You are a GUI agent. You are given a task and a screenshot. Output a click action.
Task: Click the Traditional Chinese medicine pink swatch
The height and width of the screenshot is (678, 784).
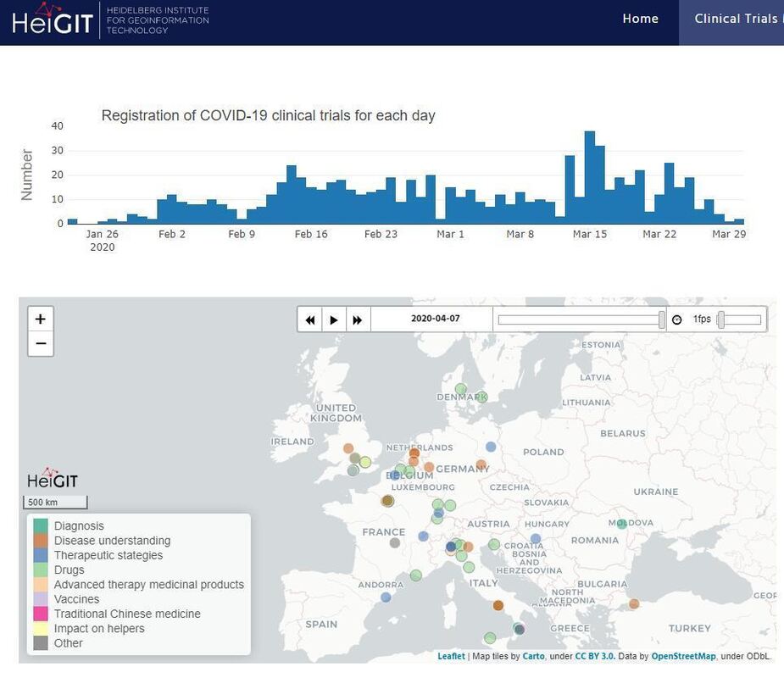pyautogui.click(x=41, y=614)
